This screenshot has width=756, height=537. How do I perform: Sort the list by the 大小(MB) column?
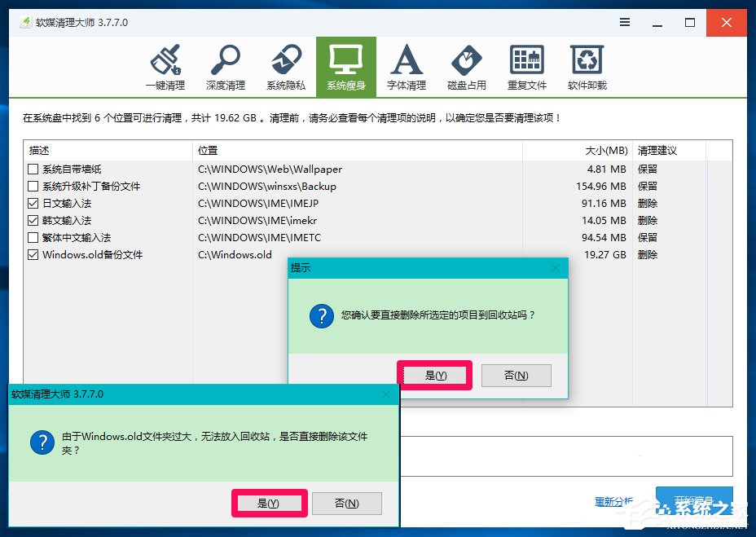(607, 150)
